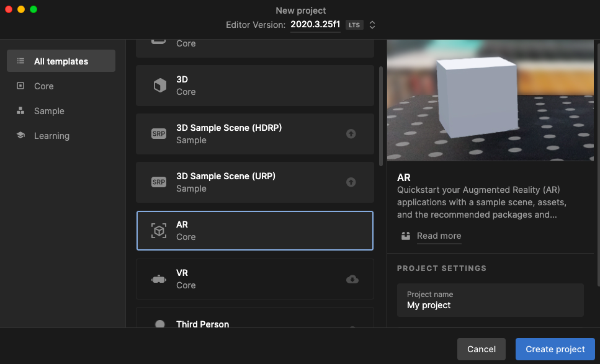This screenshot has height=364, width=600.
Task: Edit the Project name field
Action: 490,305
